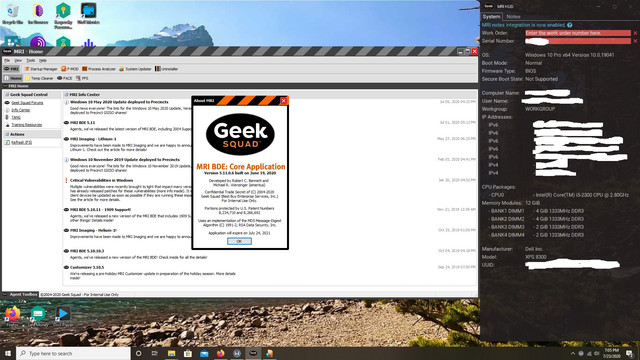Switch to Notes tab in MRI HUD
Image resolution: width=640 pixels, height=360 pixels.
[x=513, y=17]
